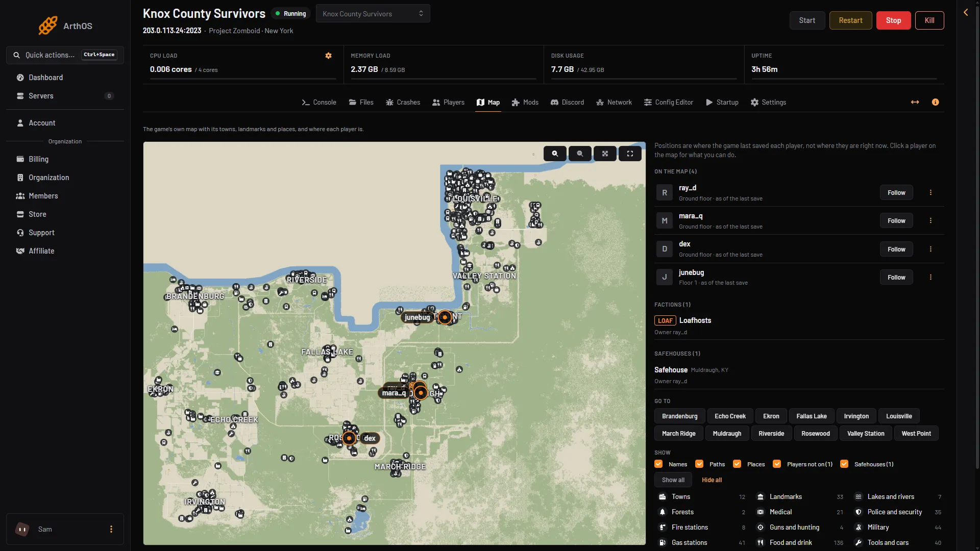Restart the server

point(850,20)
